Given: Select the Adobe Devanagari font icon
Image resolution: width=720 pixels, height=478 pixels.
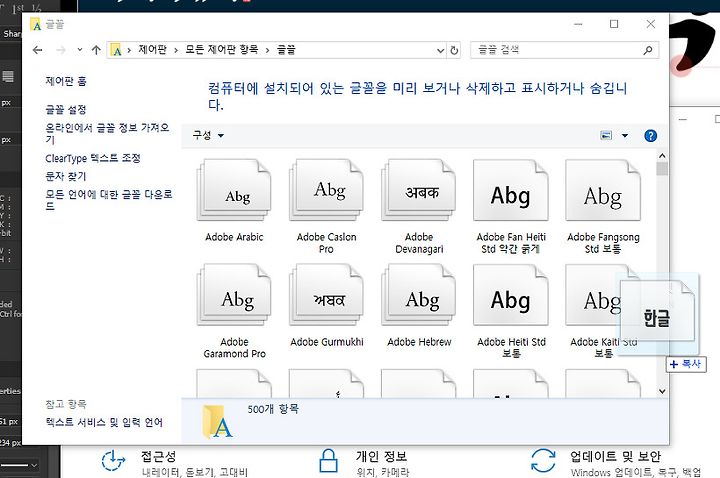Looking at the screenshot, I should click(x=418, y=190).
